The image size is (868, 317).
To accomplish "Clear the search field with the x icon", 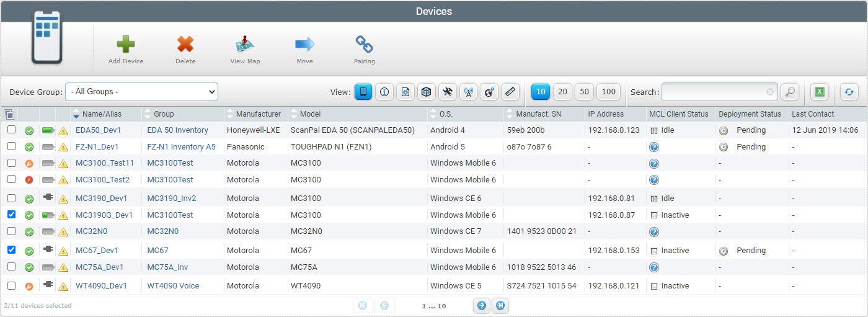I will coord(770,92).
